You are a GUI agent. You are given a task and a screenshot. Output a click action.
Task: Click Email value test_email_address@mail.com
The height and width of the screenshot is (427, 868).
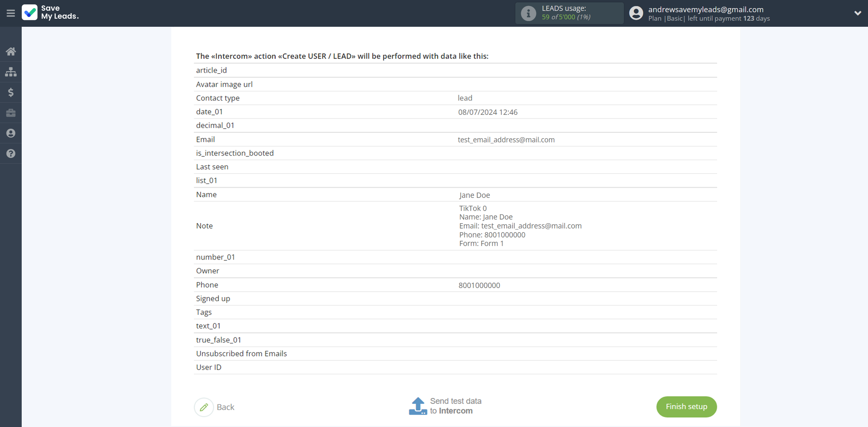click(506, 140)
